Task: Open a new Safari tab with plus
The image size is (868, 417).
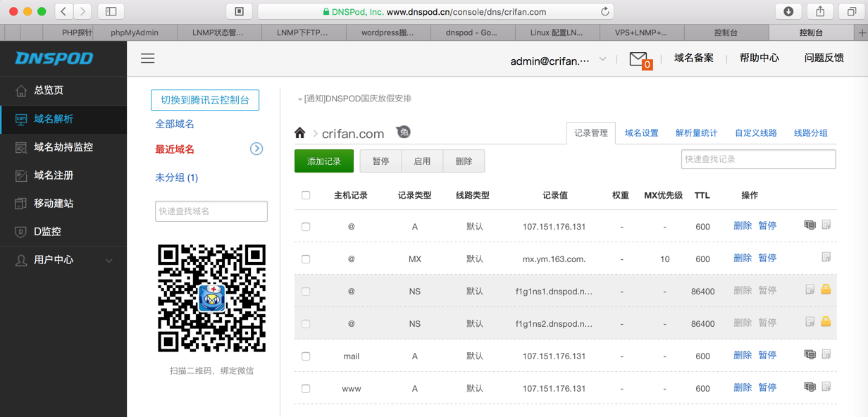Action: (x=862, y=32)
